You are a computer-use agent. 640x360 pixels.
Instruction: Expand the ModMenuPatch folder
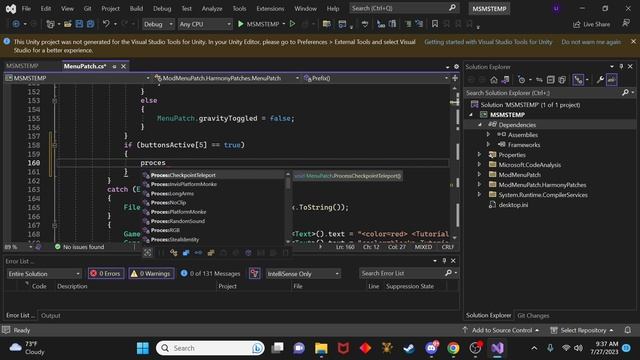tap(480, 175)
